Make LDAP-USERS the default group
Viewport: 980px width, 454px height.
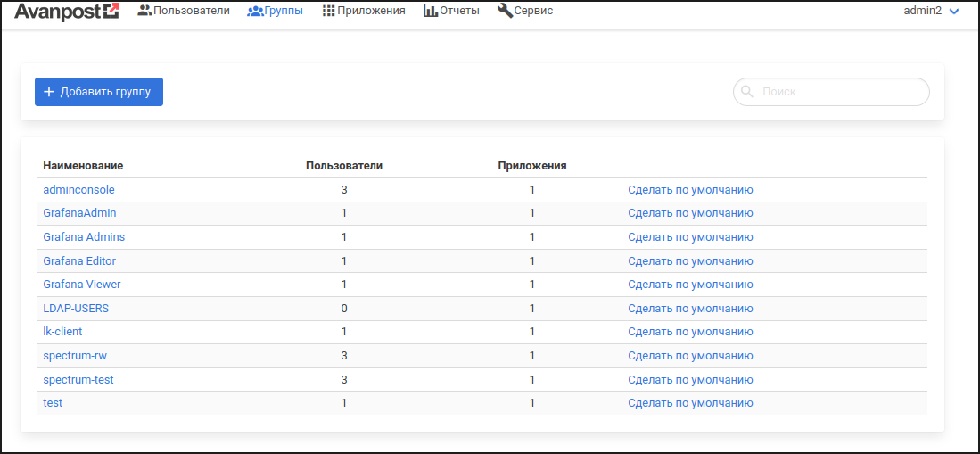[x=690, y=309]
